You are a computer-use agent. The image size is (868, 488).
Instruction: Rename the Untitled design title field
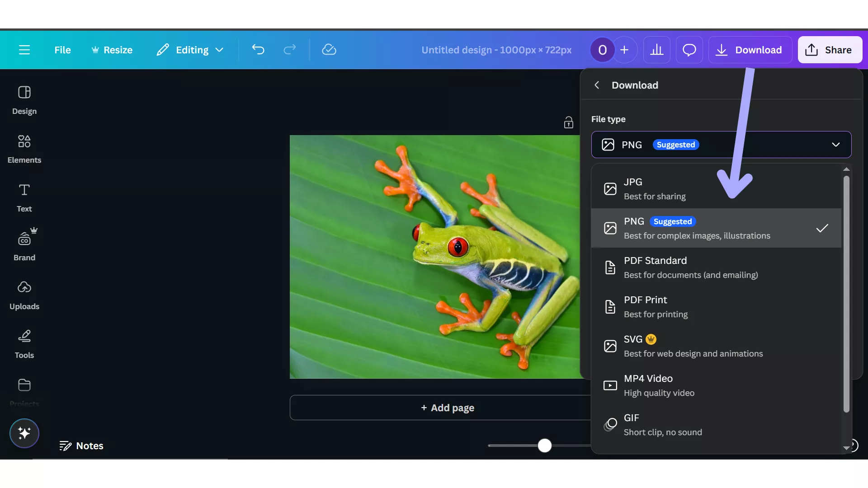[x=496, y=50]
